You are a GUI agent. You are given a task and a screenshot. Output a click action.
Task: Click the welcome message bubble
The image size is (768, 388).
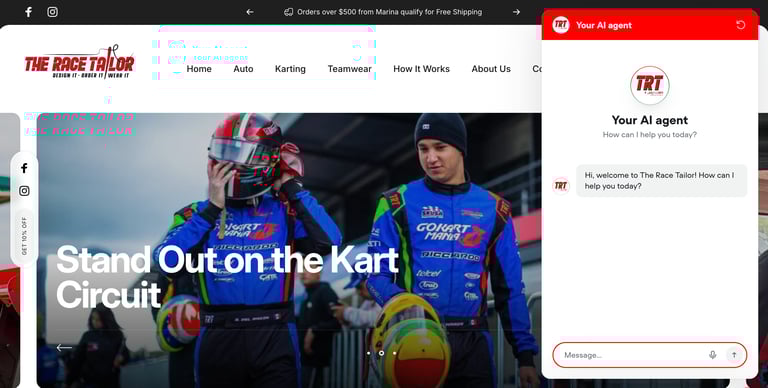[661, 181]
